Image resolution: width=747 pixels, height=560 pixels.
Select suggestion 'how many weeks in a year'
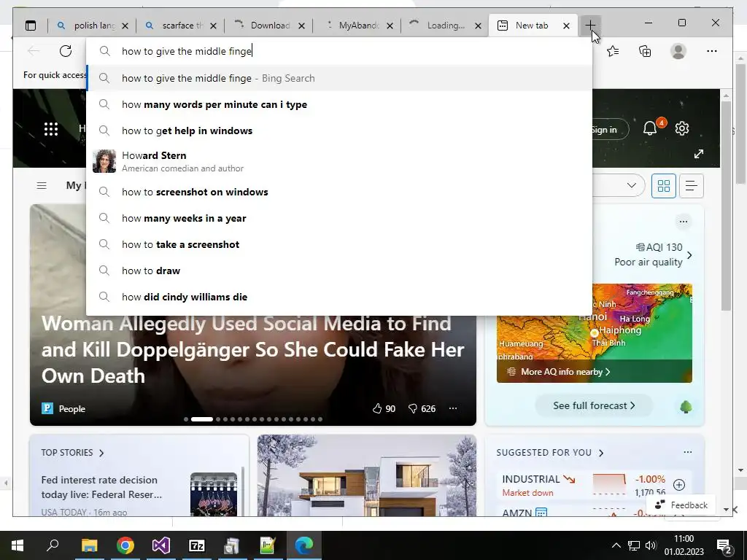[x=339, y=218]
